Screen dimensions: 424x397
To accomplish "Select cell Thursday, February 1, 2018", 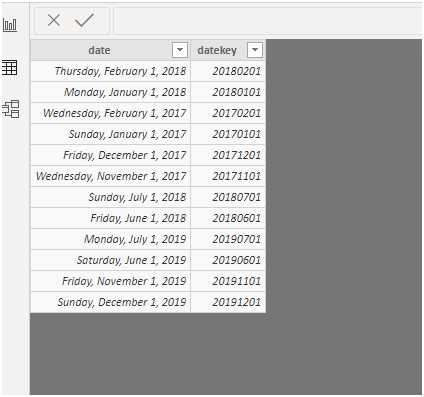I will point(110,71).
